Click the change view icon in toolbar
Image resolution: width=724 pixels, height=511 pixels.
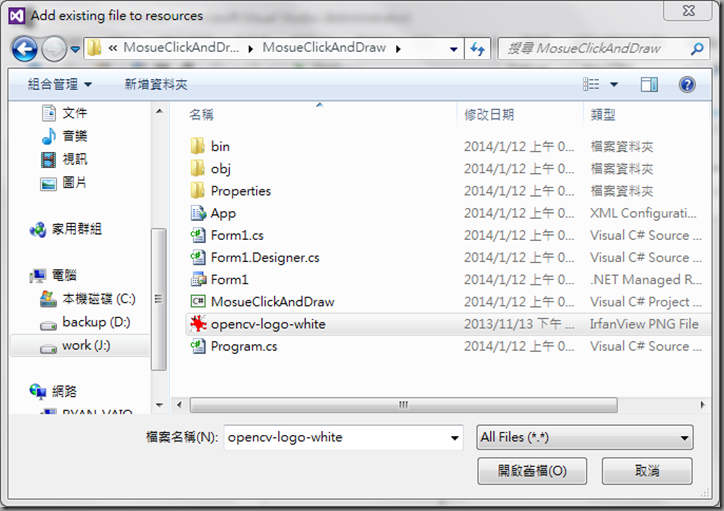[x=591, y=84]
